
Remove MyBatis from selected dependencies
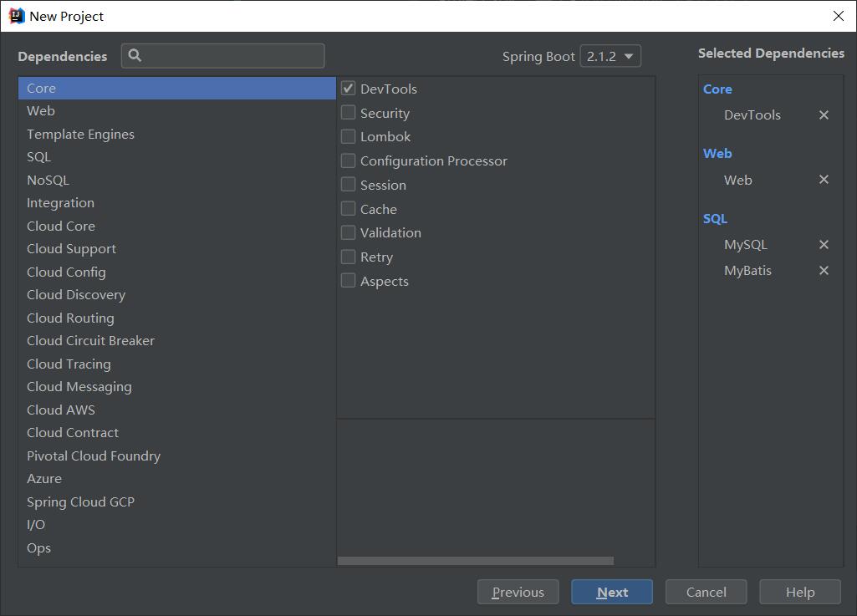[824, 271]
